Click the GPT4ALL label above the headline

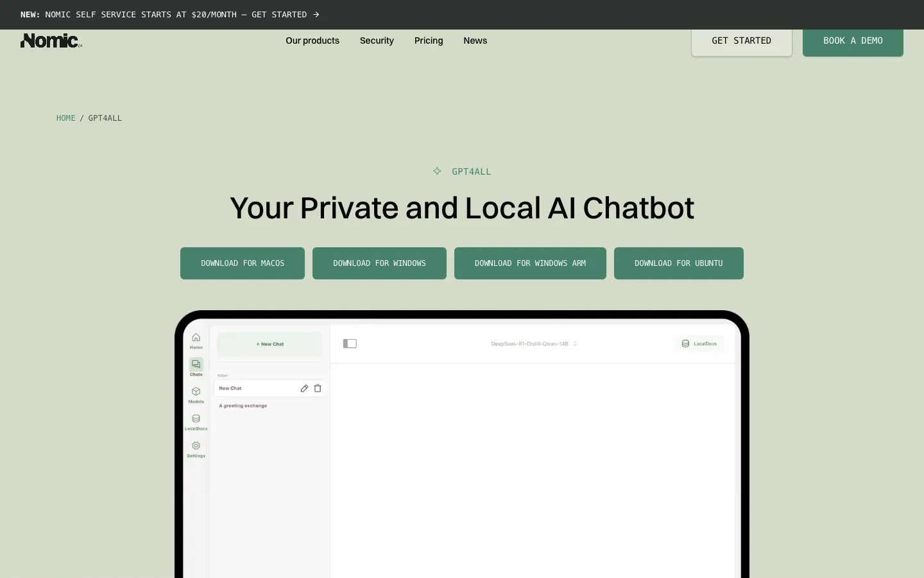472,171
